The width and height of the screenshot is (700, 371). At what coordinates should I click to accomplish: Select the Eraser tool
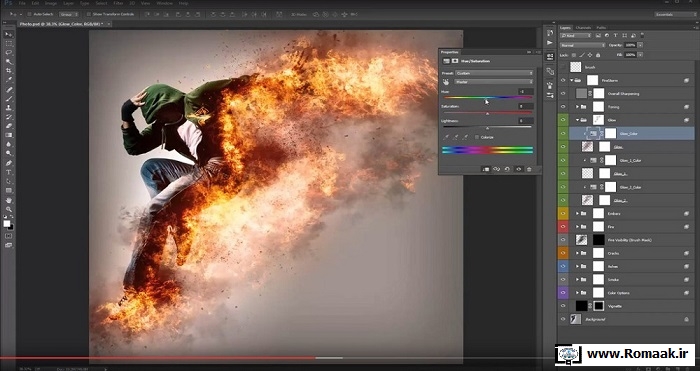tap(8, 126)
